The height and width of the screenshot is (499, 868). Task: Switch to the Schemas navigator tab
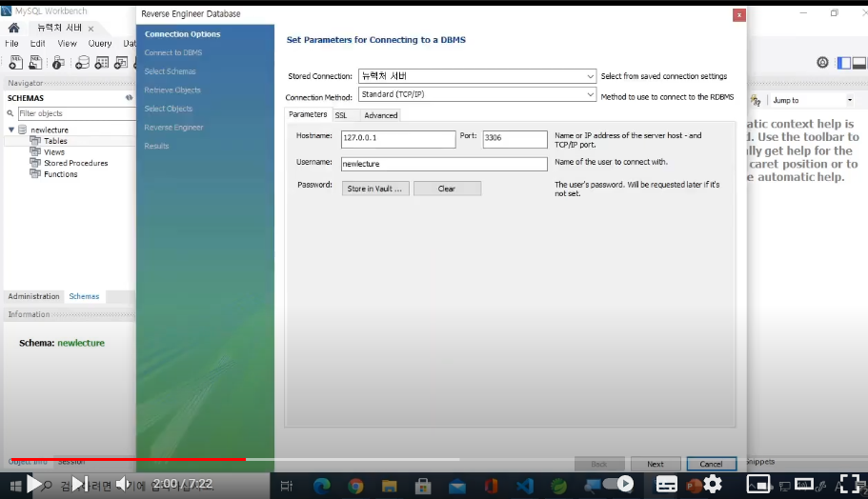[x=84, y=296]
